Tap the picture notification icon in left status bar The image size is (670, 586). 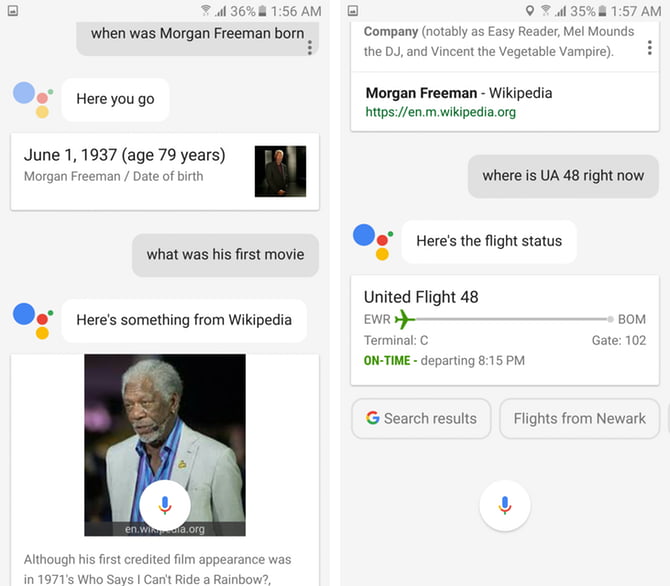coord(13,11)
